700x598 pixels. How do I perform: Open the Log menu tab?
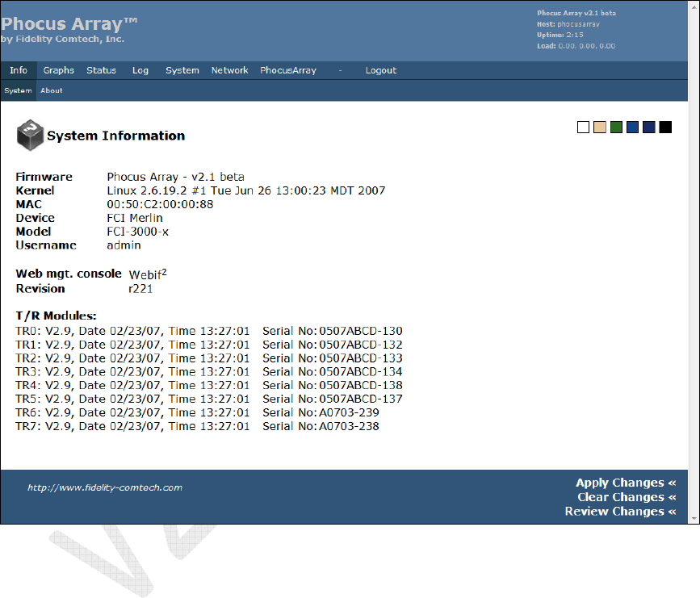140,70
